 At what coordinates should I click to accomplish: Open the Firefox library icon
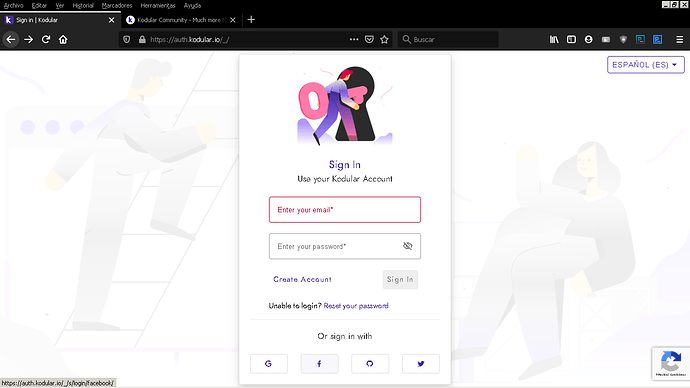click(554, 40)
